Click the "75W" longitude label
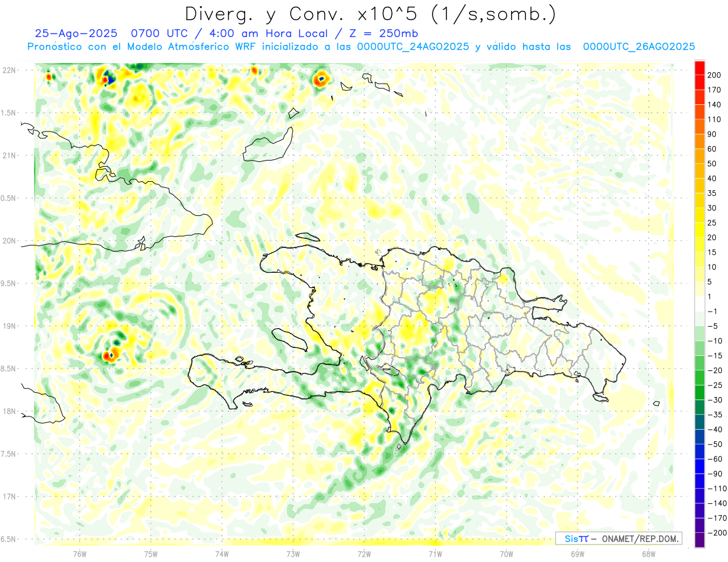Screen dimensions: 728x562 pos(151,554)
